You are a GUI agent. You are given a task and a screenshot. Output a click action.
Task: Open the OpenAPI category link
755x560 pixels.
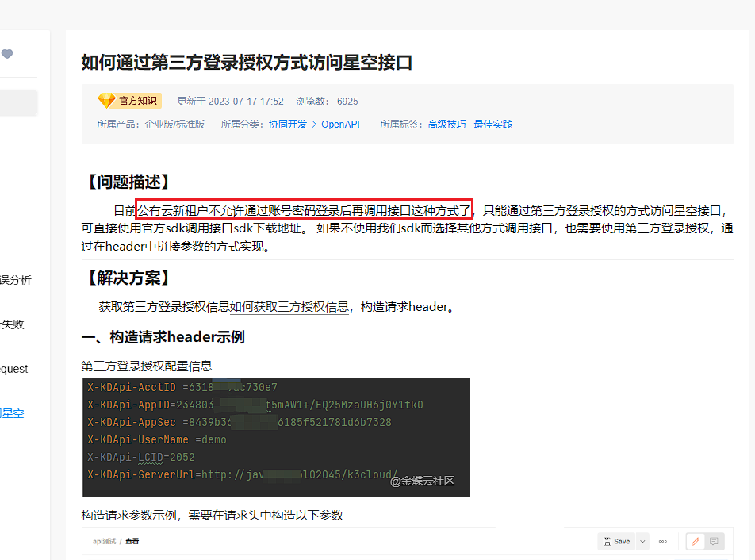[340, 125]
